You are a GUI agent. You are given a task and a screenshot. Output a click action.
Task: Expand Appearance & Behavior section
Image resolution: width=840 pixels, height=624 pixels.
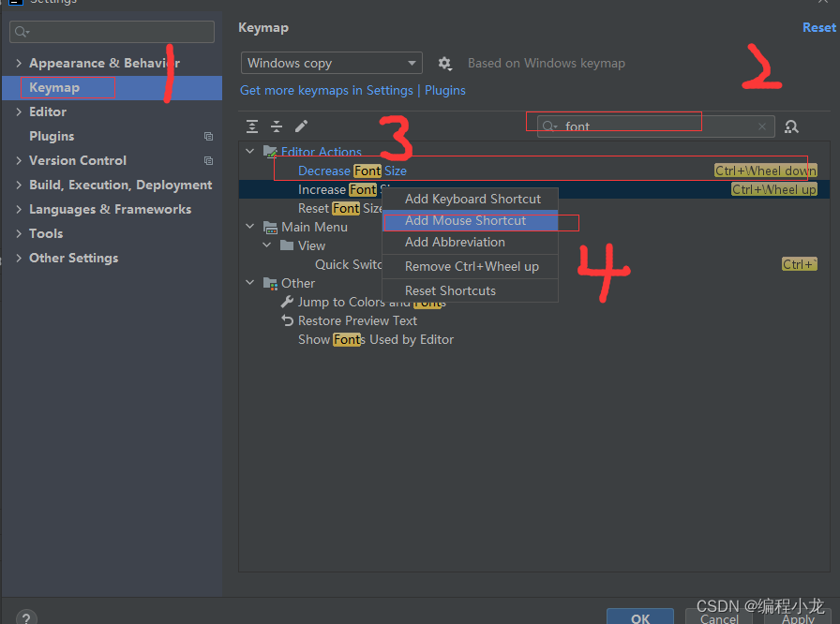click(x=19, y=63)
